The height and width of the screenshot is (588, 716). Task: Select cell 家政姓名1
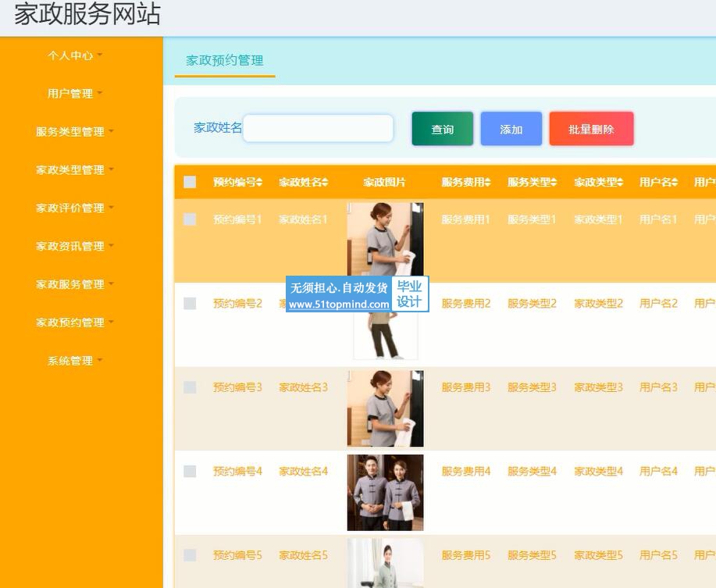coord(303,219)
